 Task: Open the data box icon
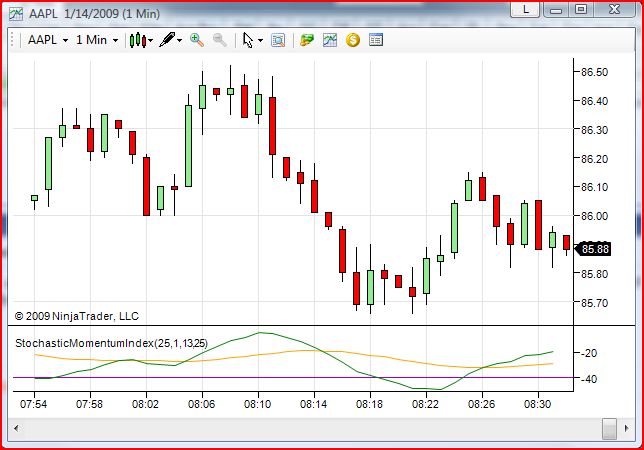point(278,40)
